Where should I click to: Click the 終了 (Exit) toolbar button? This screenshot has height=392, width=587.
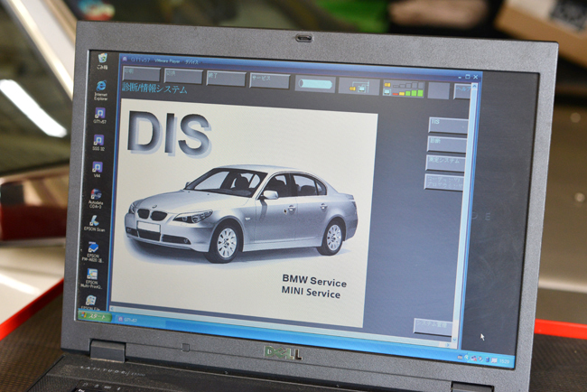click(x=226, y=79)
